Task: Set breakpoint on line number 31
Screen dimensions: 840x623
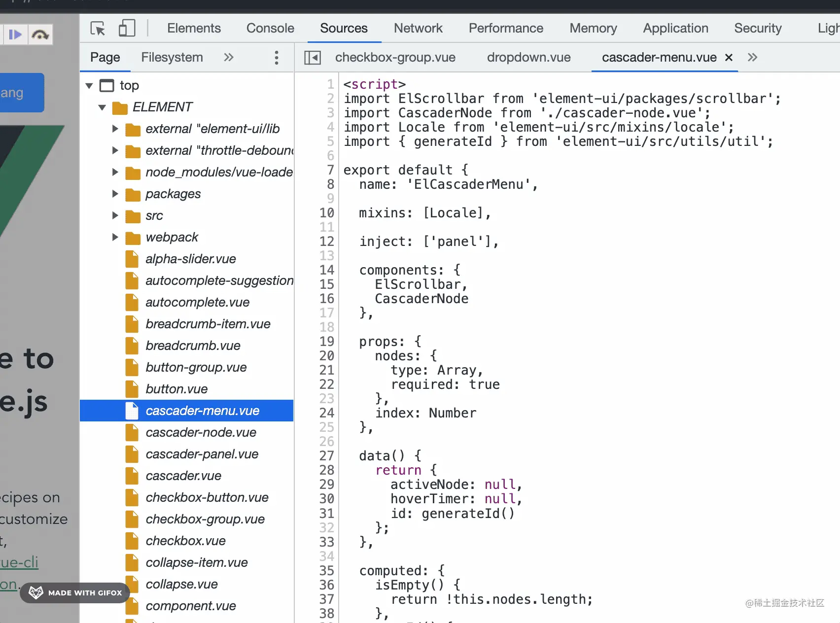Action: [326, 514]
